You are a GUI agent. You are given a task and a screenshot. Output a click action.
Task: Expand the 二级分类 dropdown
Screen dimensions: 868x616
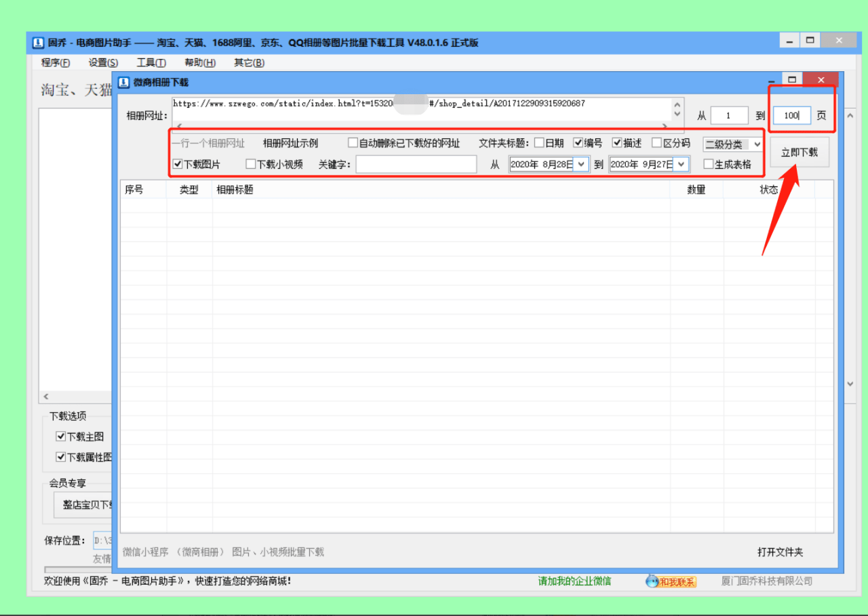757,144
